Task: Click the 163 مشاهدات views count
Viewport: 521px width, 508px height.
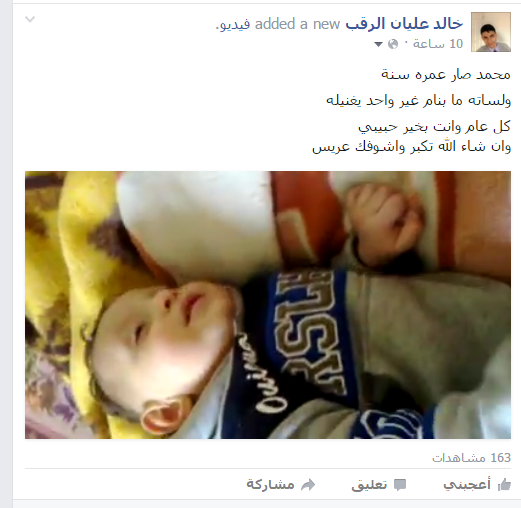Action: [x=471, y=458]
